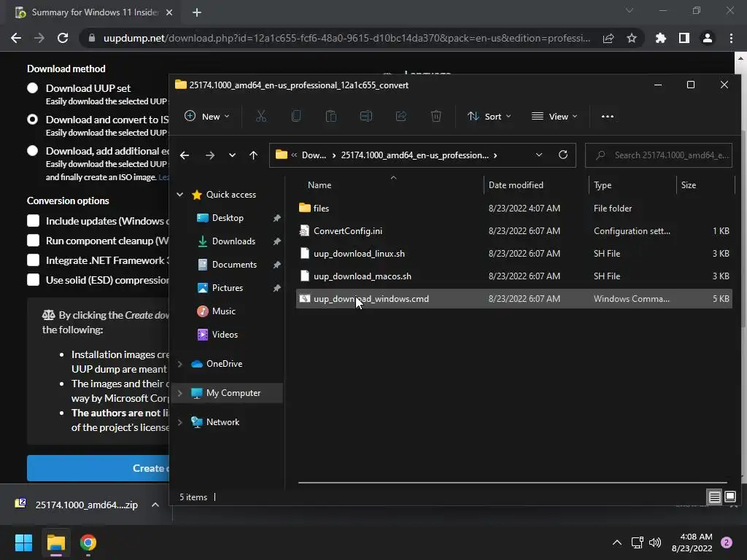Image resolution: width=747 pixels, height=560 pixels.
Task: Sort files by Date modified column
Action: (x=536, y=185)
